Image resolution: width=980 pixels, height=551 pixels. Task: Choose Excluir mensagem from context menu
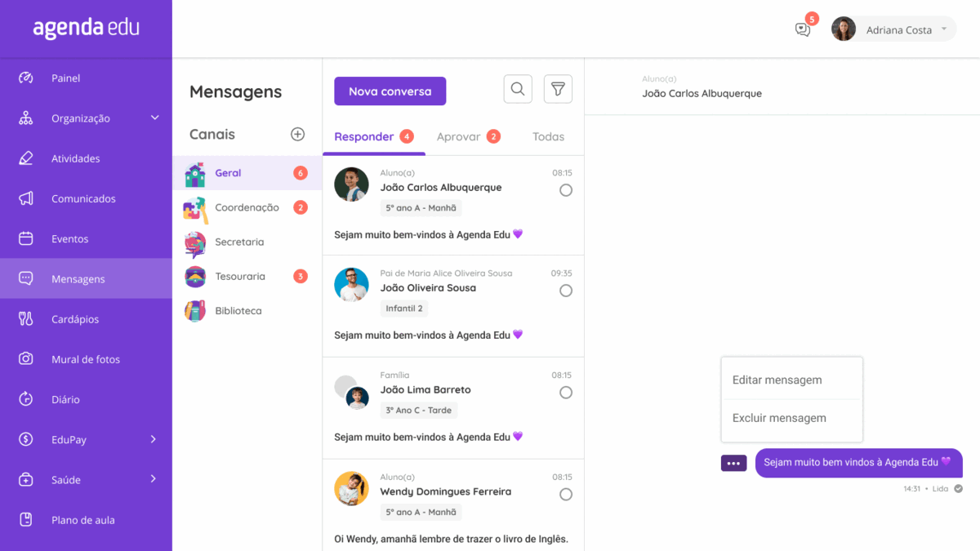point(777,417)
